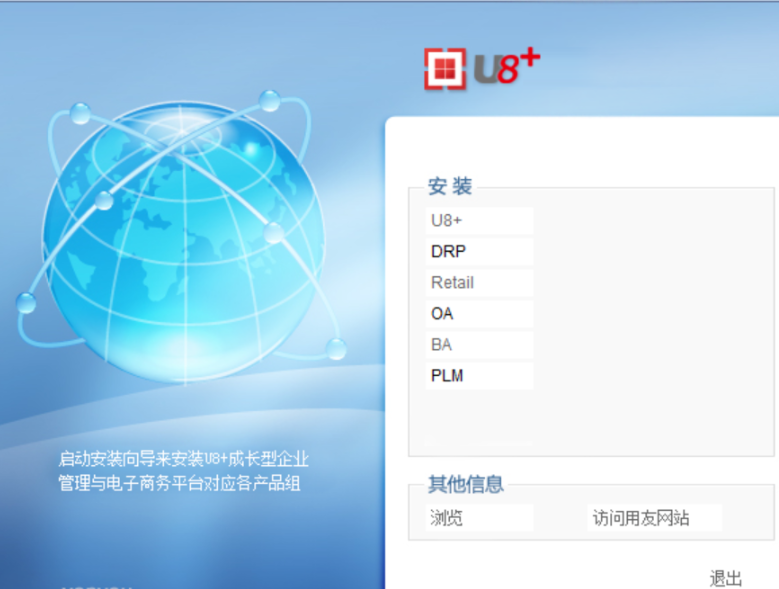Click 退出 to quit the installer

726,579
